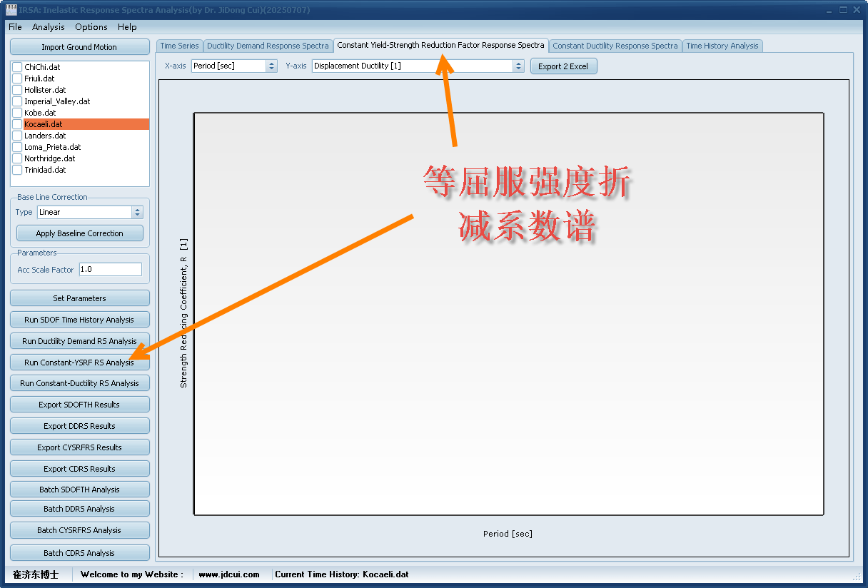The image size is (868, 588).
Task: Open the Options menu
Action: 91,27
